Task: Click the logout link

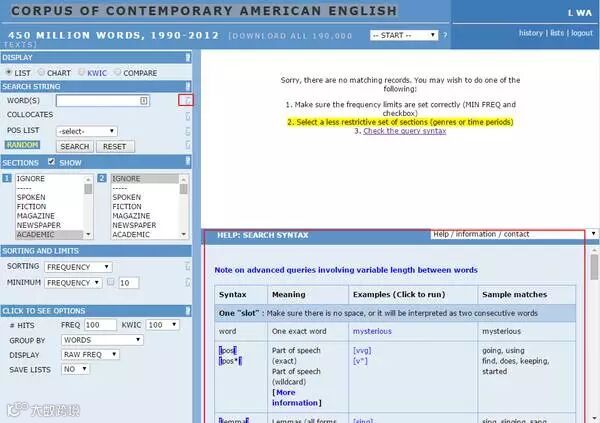Action: point(582,33)
